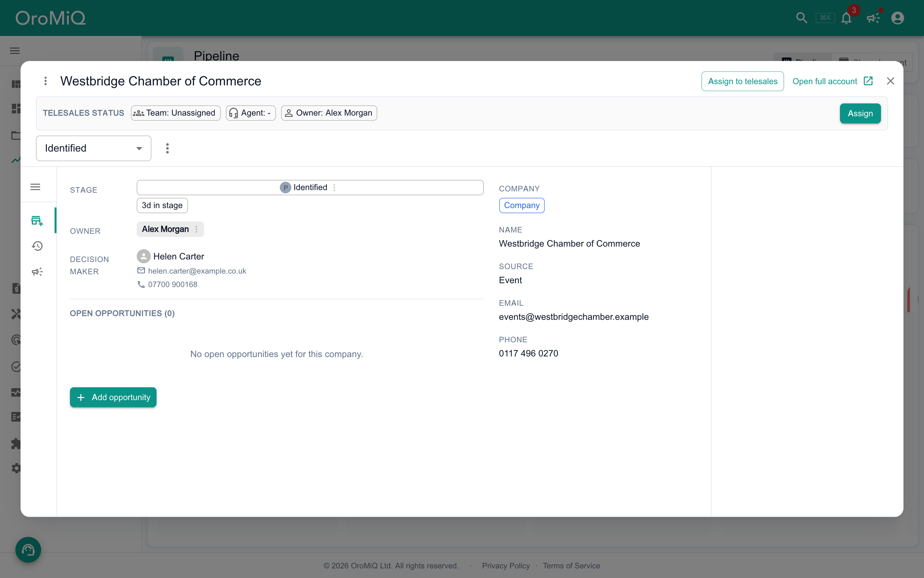Image resolution: width=924 pixels, height=578 pixels.
Task: Expand the Identified stage dropdown
Action: point(94,148)
